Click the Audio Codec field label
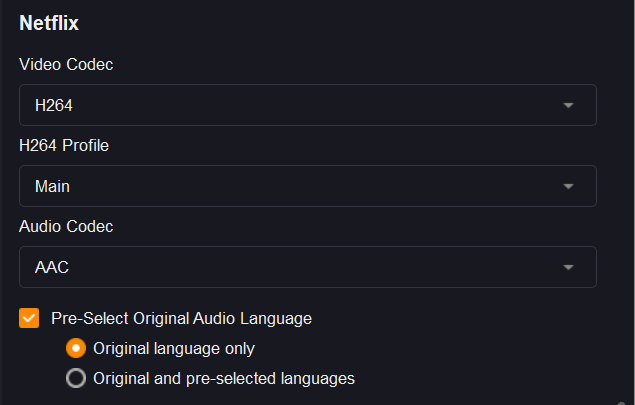This screenshot has height=405, width=635. point(66,226)
